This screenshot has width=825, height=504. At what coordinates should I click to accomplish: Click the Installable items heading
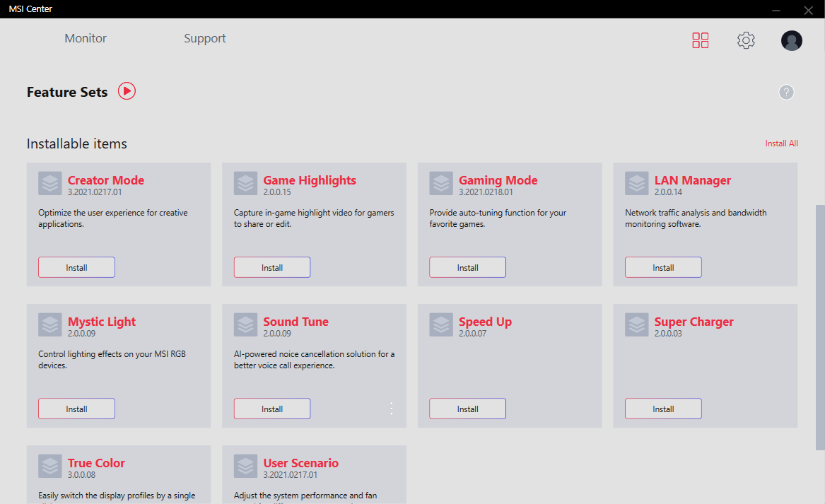click(x=77, y=143)
